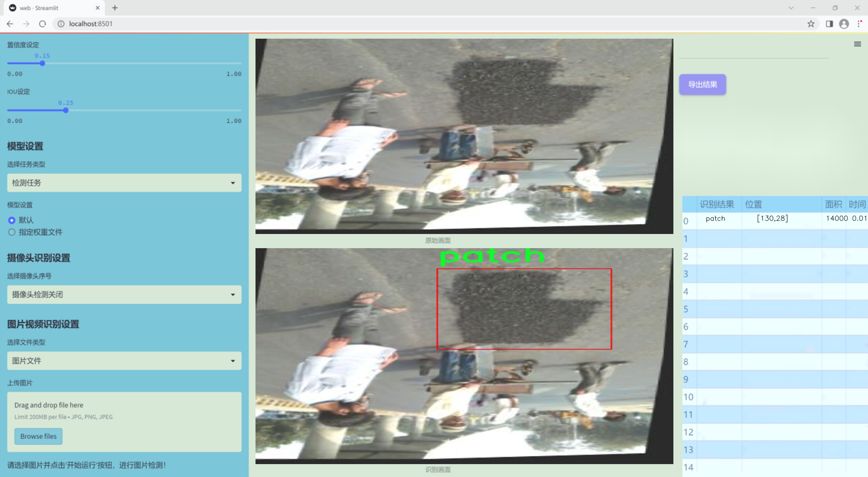The width and height of the screenshot is (868, 477).
Task: Select the 指定权重文件 radio option
Action: point(12,232)
